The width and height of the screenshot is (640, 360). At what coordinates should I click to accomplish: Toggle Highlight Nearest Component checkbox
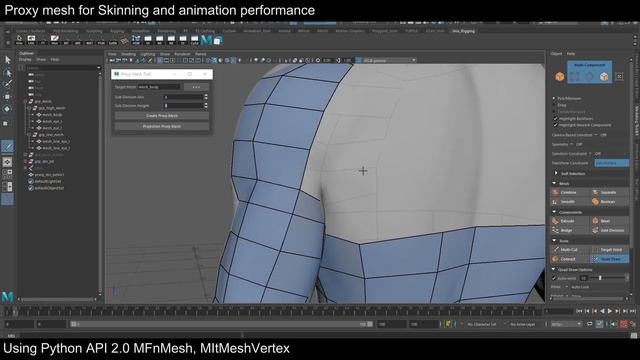(556, 125)
